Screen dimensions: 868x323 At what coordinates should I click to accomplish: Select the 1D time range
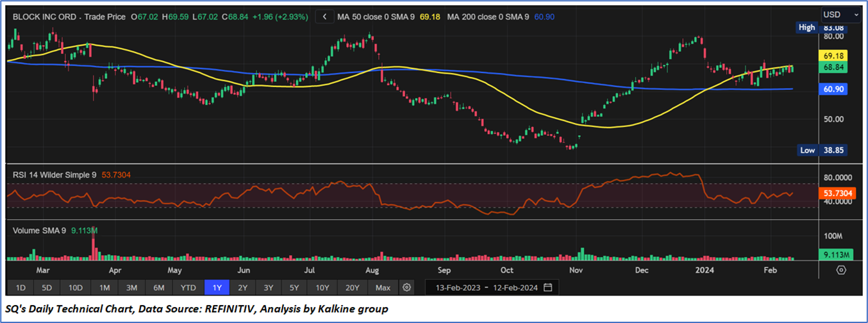(21, 287)
